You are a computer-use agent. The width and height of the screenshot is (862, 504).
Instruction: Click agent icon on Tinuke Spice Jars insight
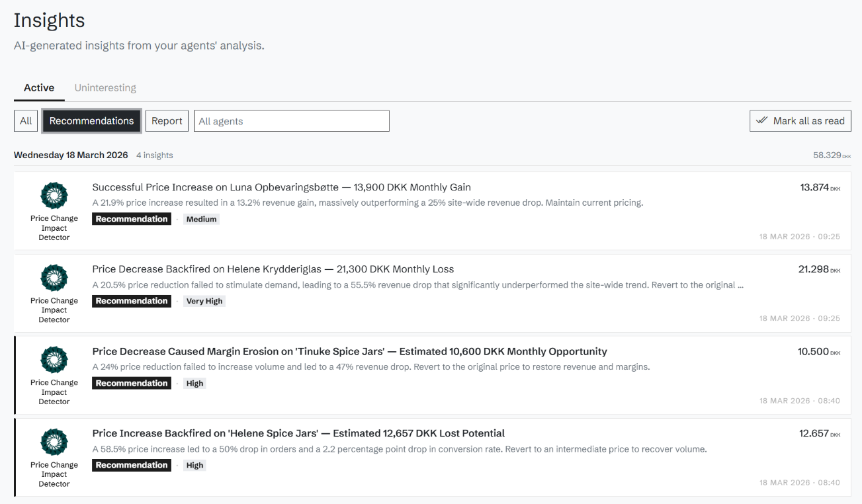[x=54, y=360]
